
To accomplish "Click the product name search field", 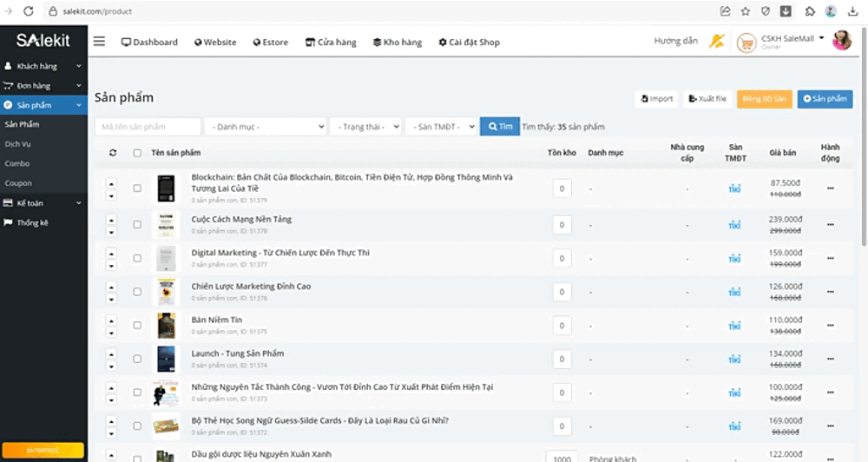I will [148, 127].
